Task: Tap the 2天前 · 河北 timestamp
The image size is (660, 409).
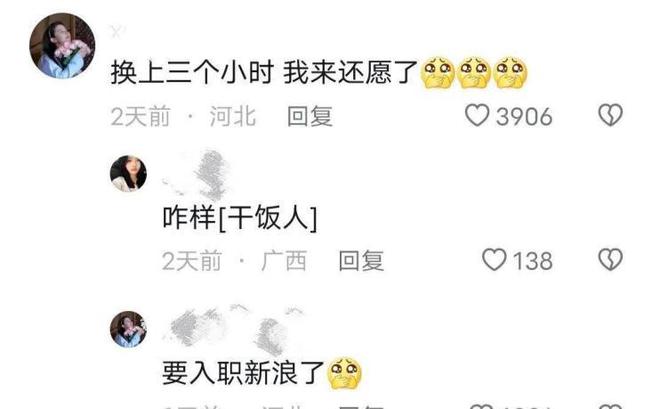Action: (184, 116)
